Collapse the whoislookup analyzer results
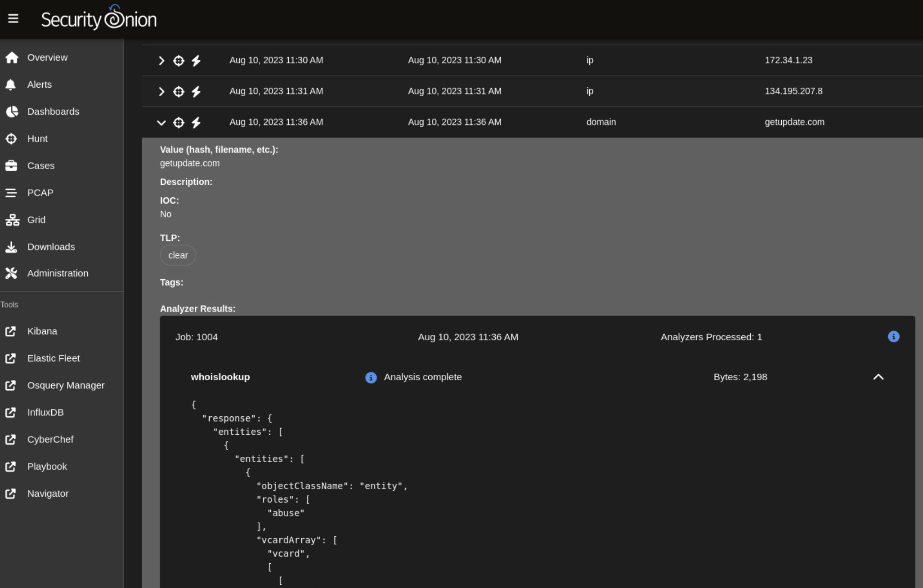Screen dimensions: 923x588 point(878,377)
